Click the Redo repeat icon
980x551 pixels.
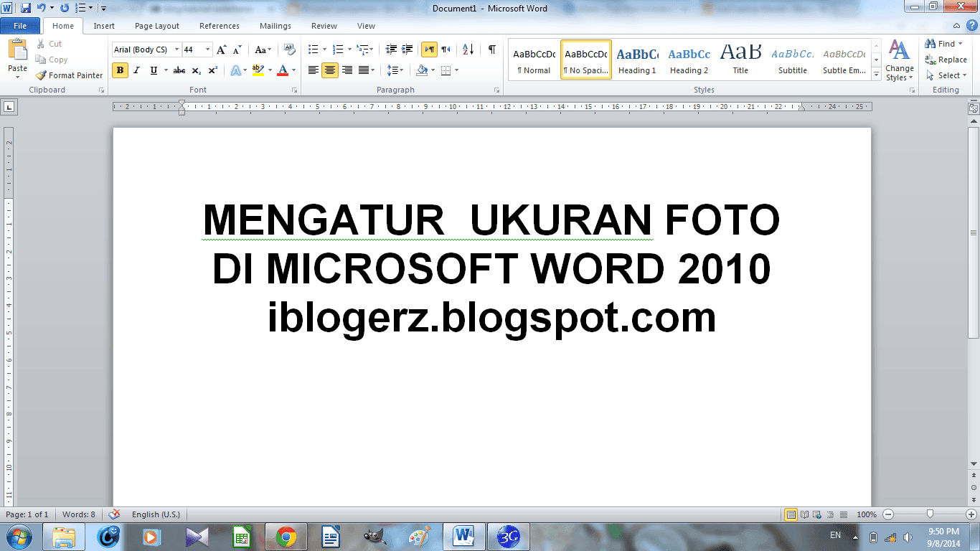[x=65, y=8]
